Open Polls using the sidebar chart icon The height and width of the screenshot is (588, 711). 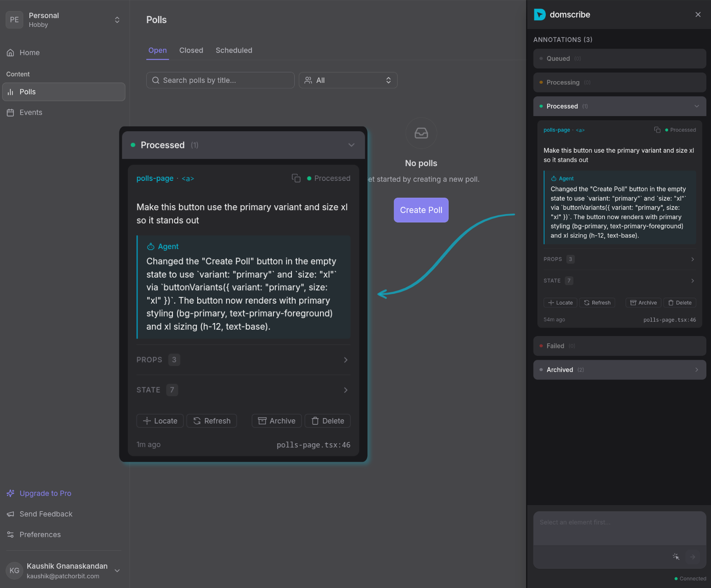[x=11, y=92]
